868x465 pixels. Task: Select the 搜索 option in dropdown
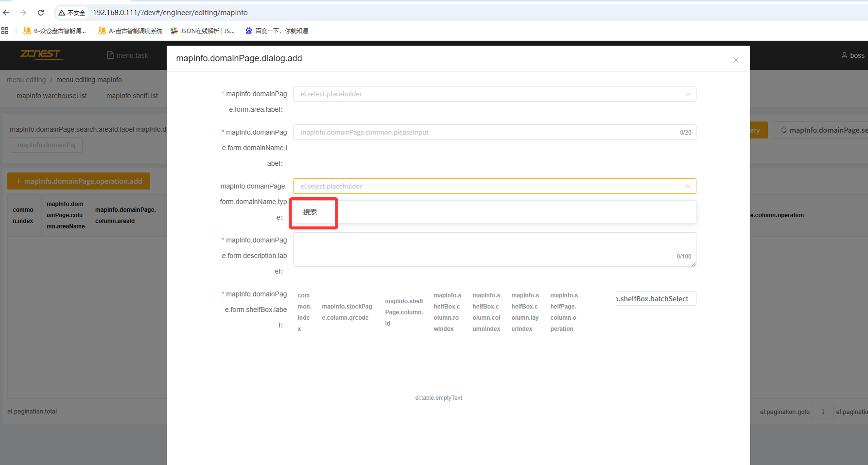310,212
